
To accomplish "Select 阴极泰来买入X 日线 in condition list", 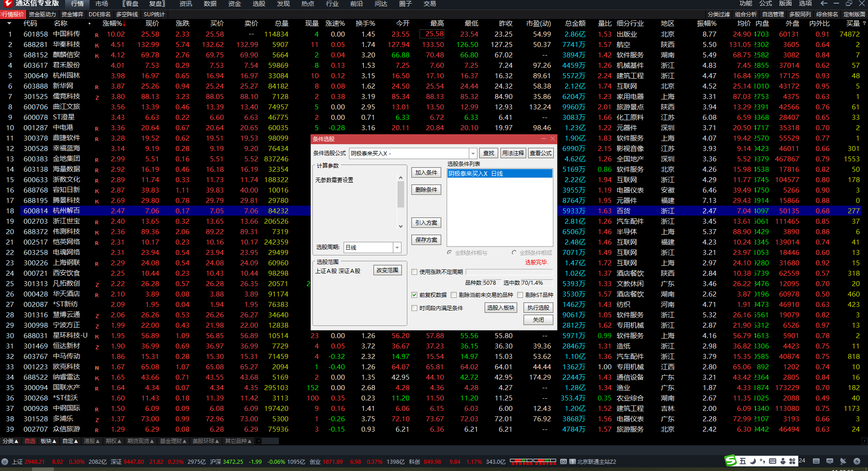I will click(x=500, y=174).
